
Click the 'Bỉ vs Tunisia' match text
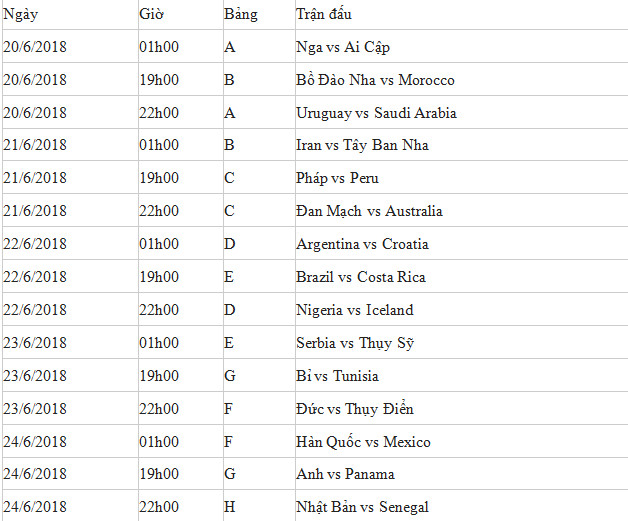pyautogui.click(x=337, y=376)
